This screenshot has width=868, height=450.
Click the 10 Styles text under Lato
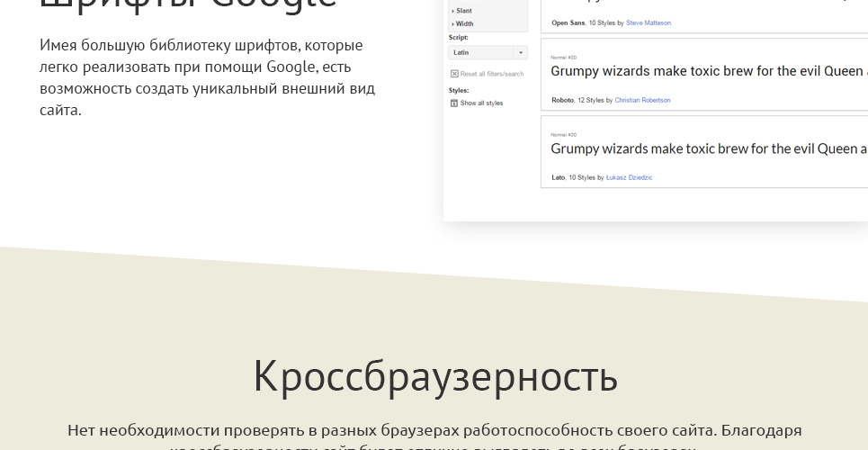tap(582, 177)
